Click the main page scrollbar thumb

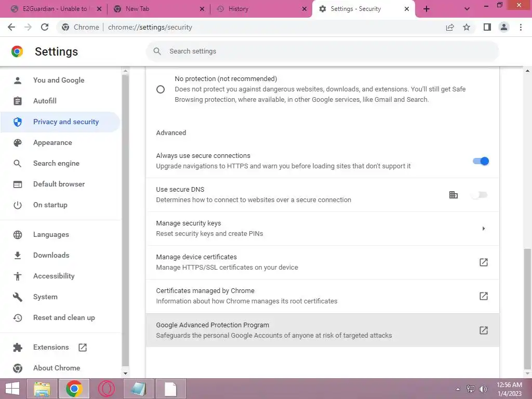(x=527, y=309)
